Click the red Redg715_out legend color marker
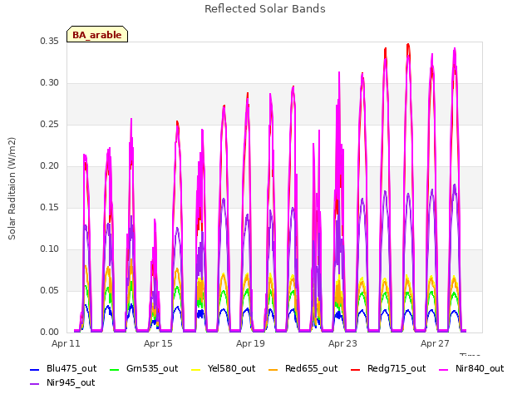 pyautogui.click(x=356, y=369)
